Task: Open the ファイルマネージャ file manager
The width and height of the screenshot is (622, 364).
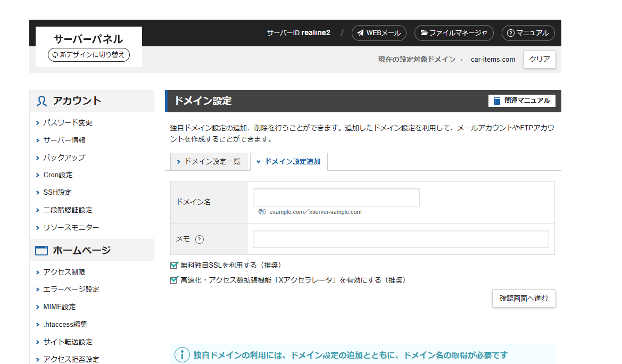Action: [x=453, y=33]
